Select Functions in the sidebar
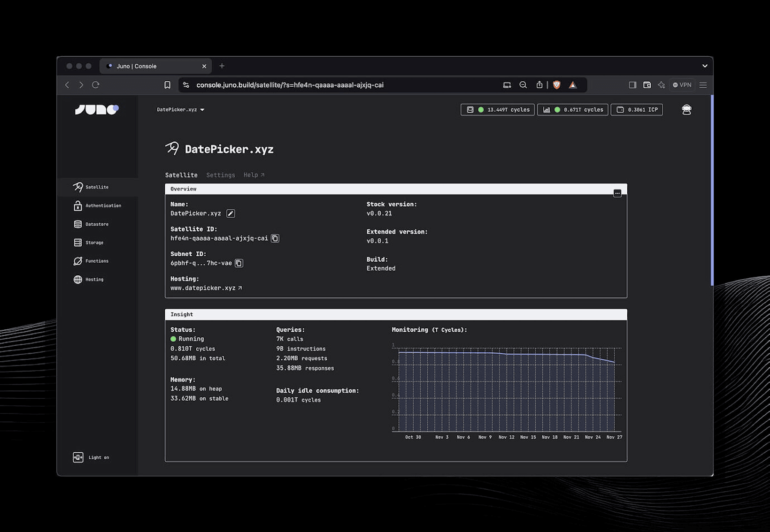Image resolution: width=770 pixels, height=532 pixels. coord(96,261)
